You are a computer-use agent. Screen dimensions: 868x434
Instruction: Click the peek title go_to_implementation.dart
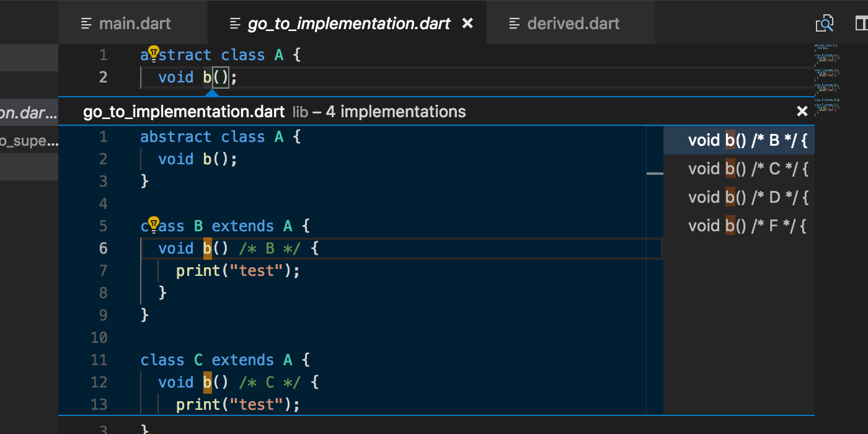click(x=184, y=112)
